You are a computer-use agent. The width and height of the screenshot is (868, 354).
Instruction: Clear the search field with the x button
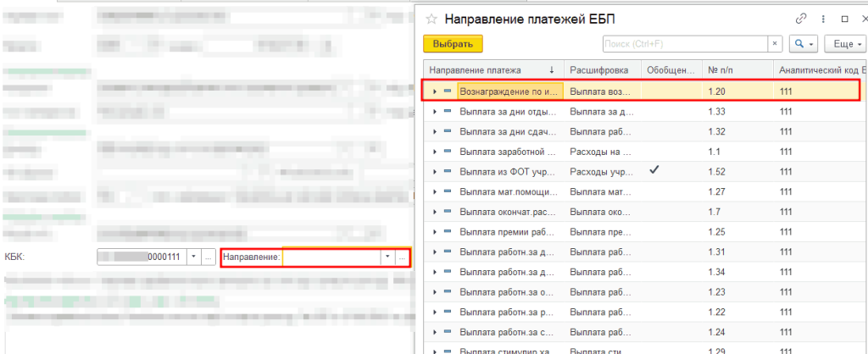pos(775,44)
